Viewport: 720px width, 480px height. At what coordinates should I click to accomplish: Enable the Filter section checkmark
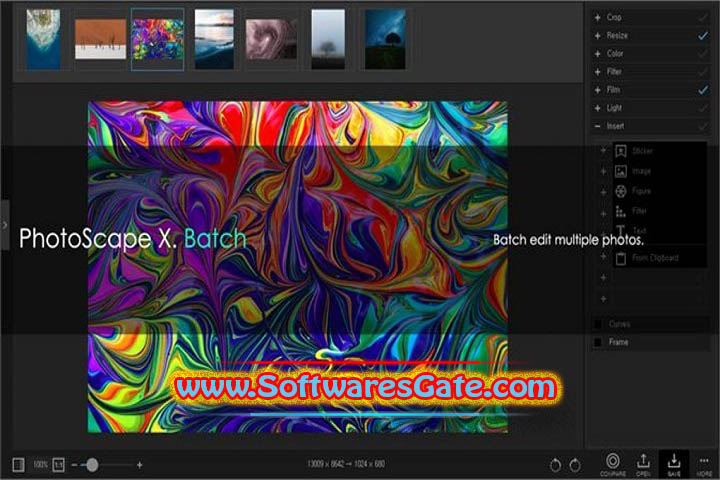(703, 72)
